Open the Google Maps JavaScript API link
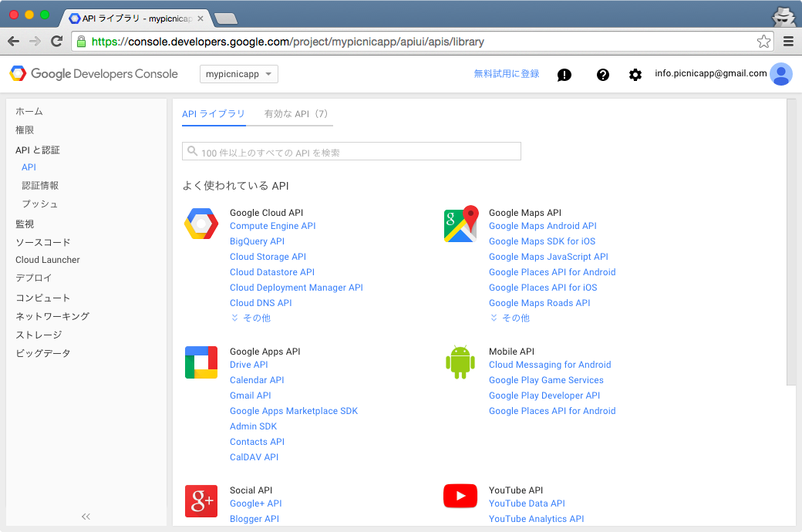Image resolution: width=802 pixels, height=532 pixels. [549, 257]
